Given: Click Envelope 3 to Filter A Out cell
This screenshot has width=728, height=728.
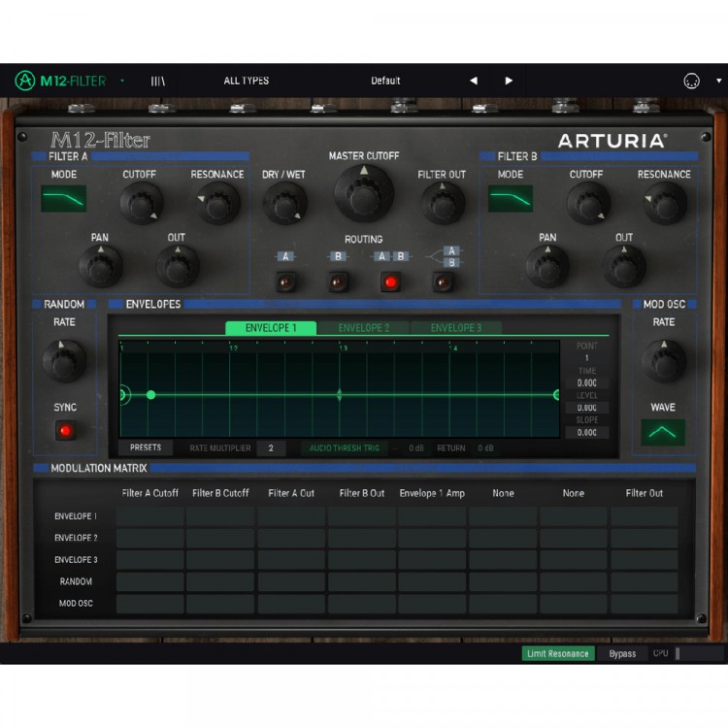Looking at the screenshot, I should [x=291, y=560].
